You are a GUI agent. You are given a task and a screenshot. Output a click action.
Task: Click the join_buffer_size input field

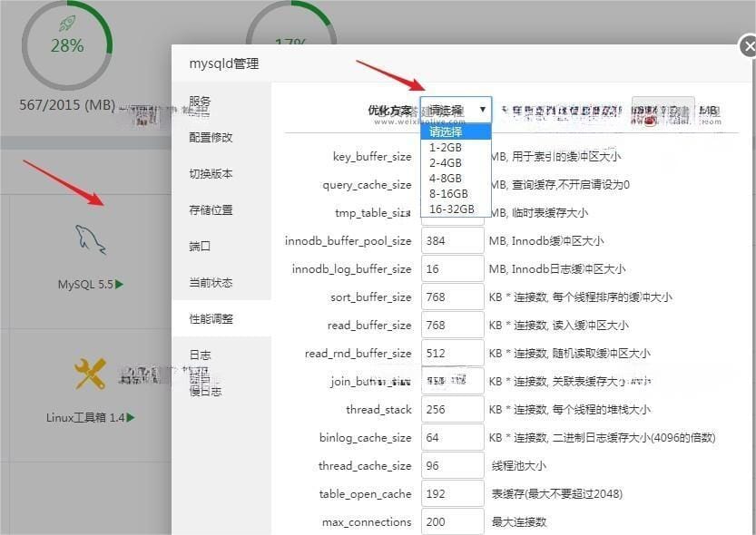point(452,381)
